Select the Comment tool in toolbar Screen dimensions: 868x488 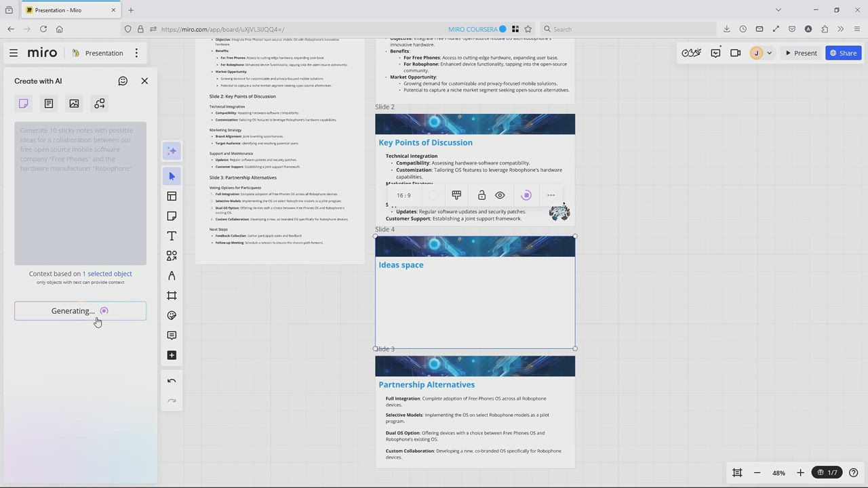(x=172, y=335)
